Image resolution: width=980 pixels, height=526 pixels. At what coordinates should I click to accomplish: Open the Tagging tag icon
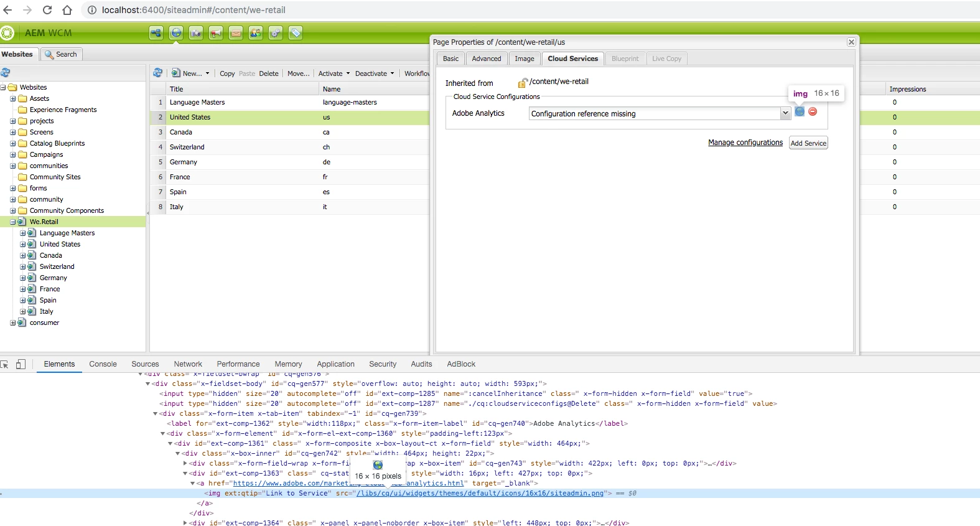pos(296,33)
